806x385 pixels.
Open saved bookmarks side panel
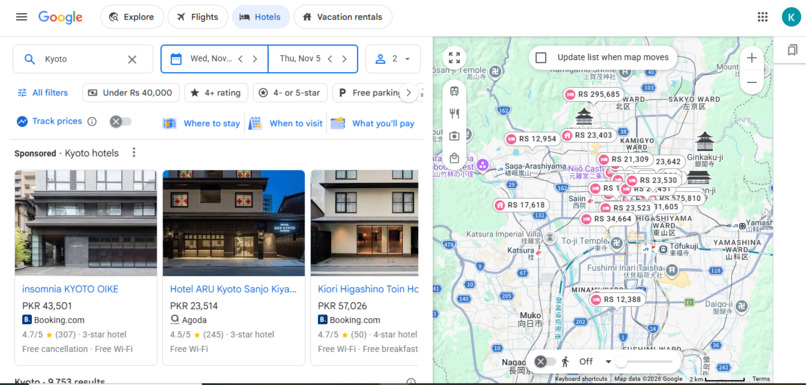pos(792,50)
